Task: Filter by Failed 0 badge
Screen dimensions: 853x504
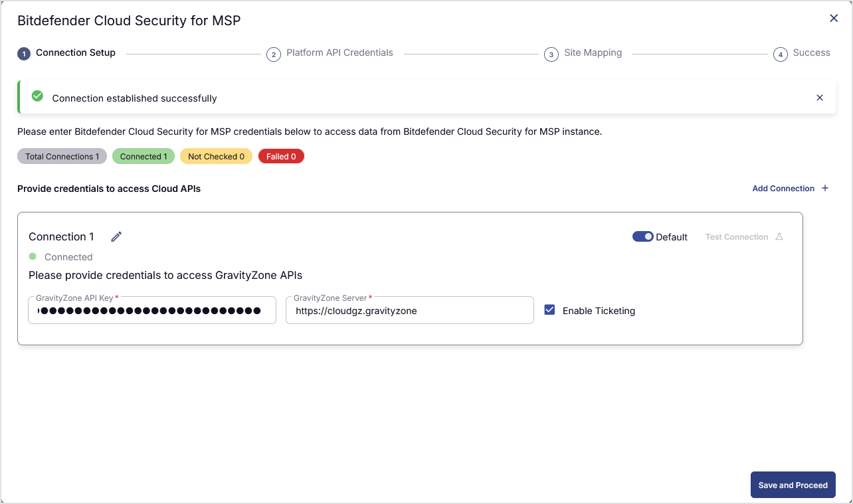Action: click(281, 156)
